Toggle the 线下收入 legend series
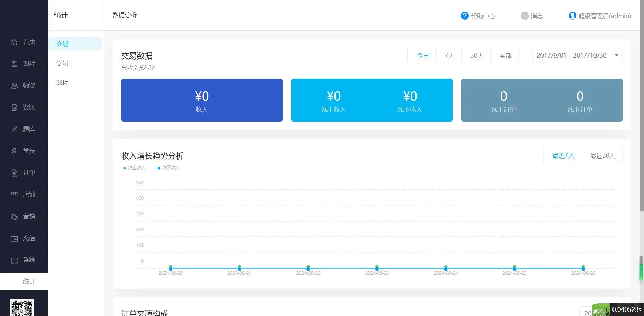 coord(169,168)
